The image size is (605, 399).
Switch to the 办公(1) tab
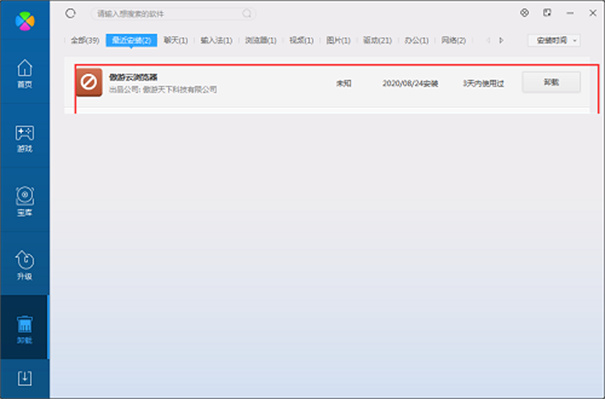point(416,40)
